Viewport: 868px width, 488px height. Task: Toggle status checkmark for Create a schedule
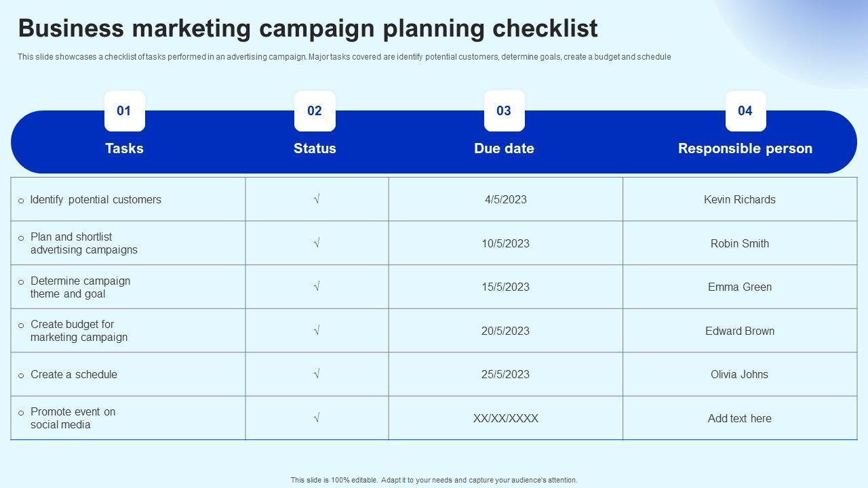(317, 374)
